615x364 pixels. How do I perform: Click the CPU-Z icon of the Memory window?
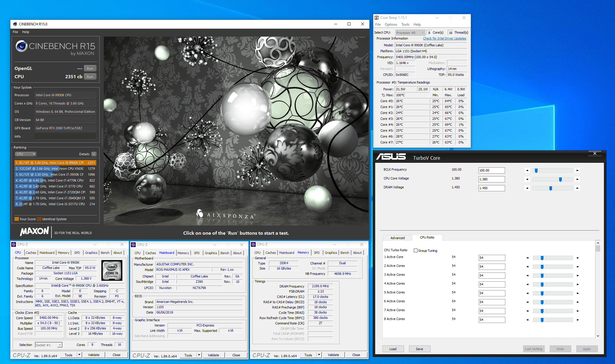253,244
